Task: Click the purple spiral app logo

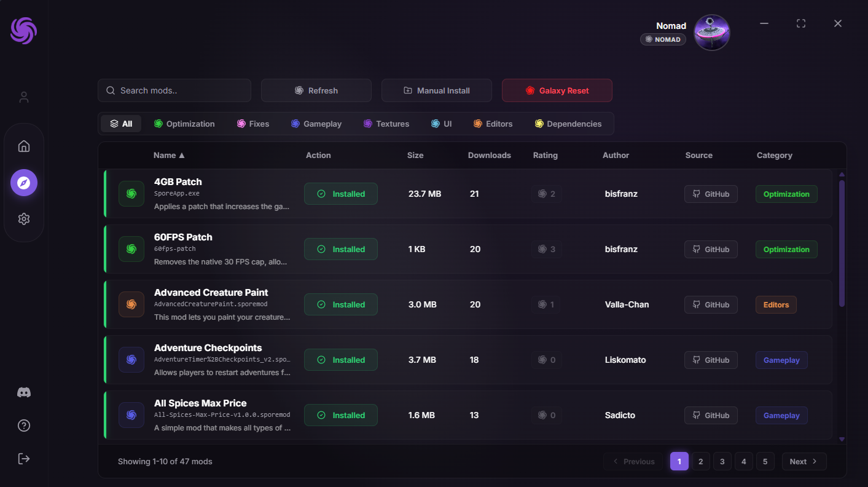Action: tap(24, 30)
